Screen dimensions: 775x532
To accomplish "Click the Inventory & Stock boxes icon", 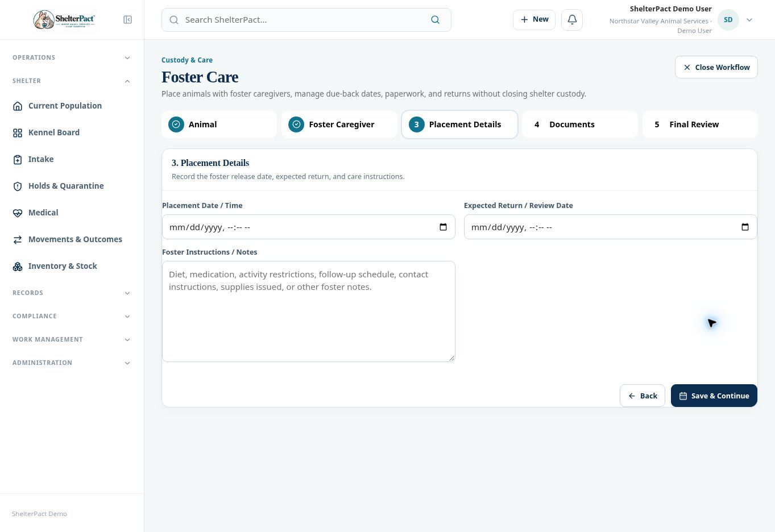I will pyautogui.click(x=18, y=266).
